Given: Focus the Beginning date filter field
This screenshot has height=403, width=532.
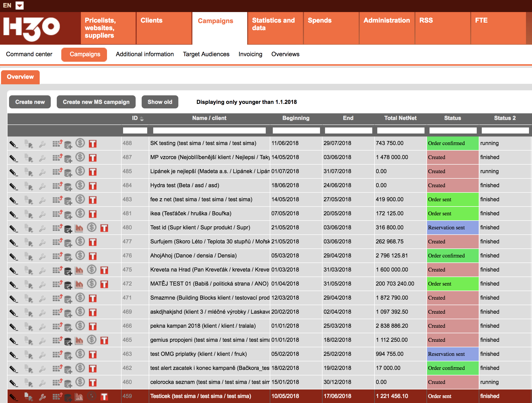Looking at the screenshot, I should tap(296, 130).
